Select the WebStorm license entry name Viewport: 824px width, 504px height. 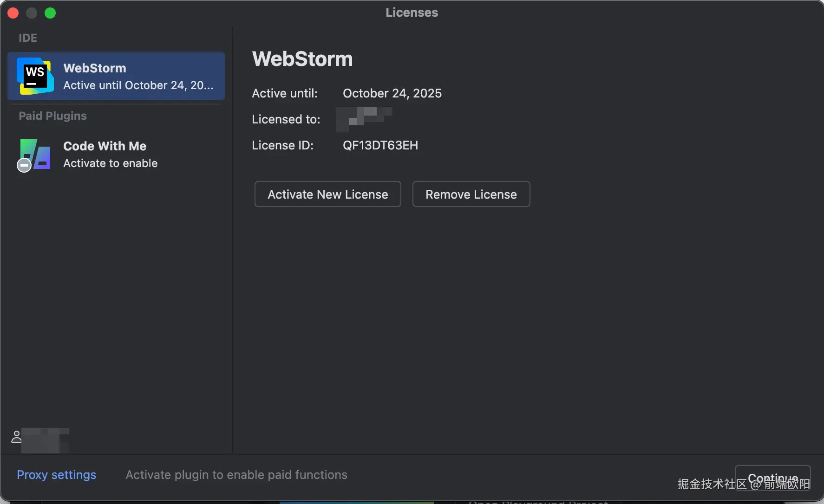pos(95,68)
